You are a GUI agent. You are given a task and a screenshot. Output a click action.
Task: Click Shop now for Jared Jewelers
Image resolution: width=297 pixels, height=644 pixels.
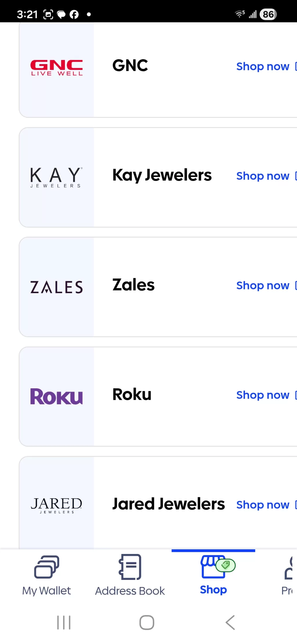click(x=263, y=505)
